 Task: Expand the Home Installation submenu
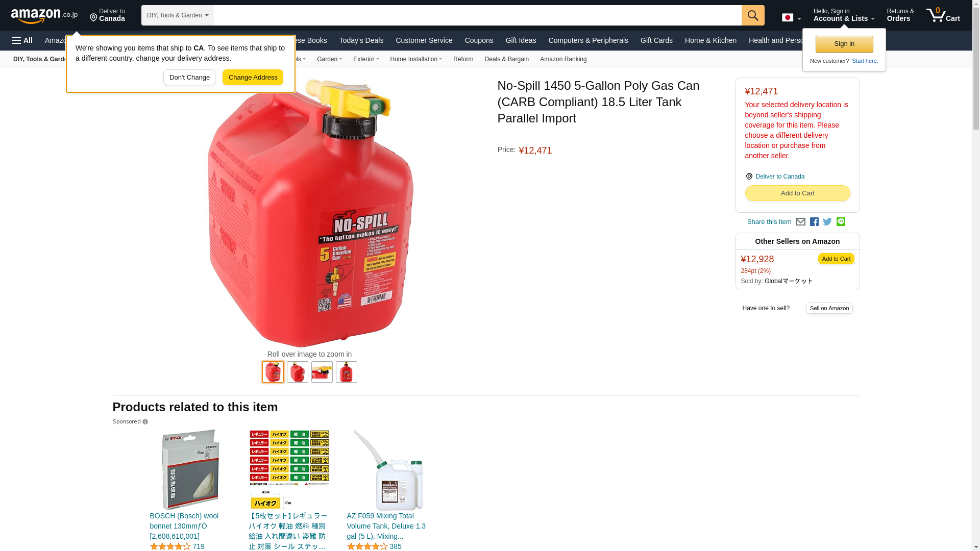pos(416,59)
